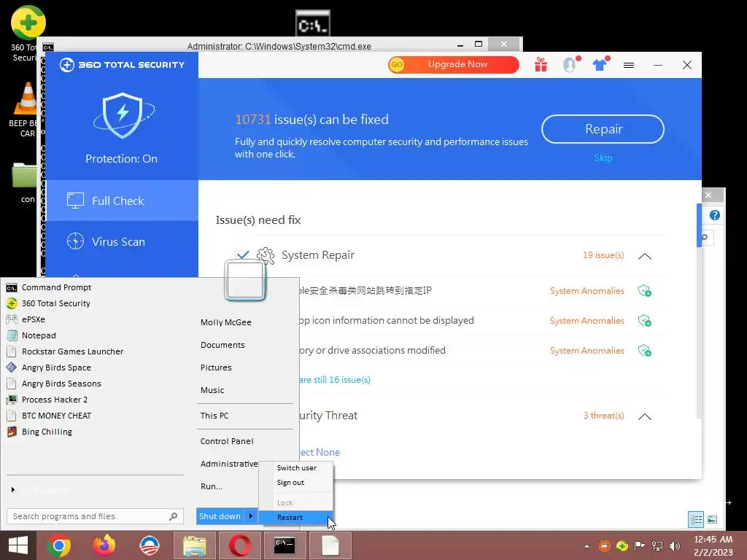Collapse the System Repair section
Image resolution: width=747 pixels, height=560 pixels.
pos(645,256)
